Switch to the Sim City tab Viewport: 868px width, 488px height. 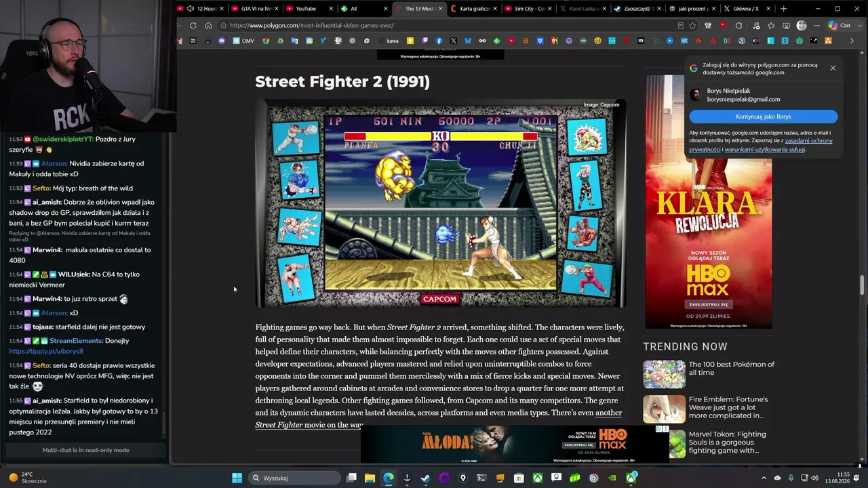pos(529,9)
